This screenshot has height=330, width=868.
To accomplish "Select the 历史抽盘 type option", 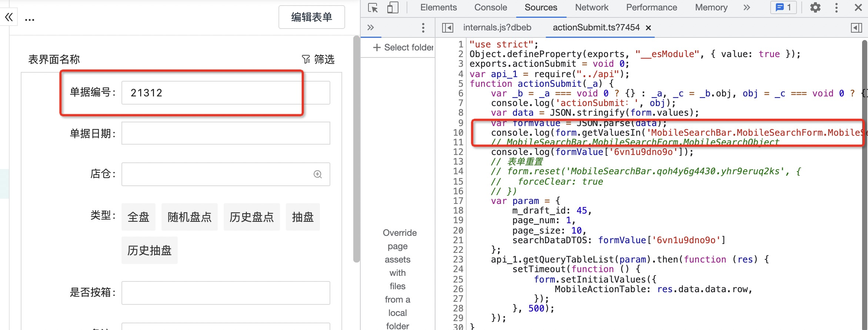I will [150, 250].
